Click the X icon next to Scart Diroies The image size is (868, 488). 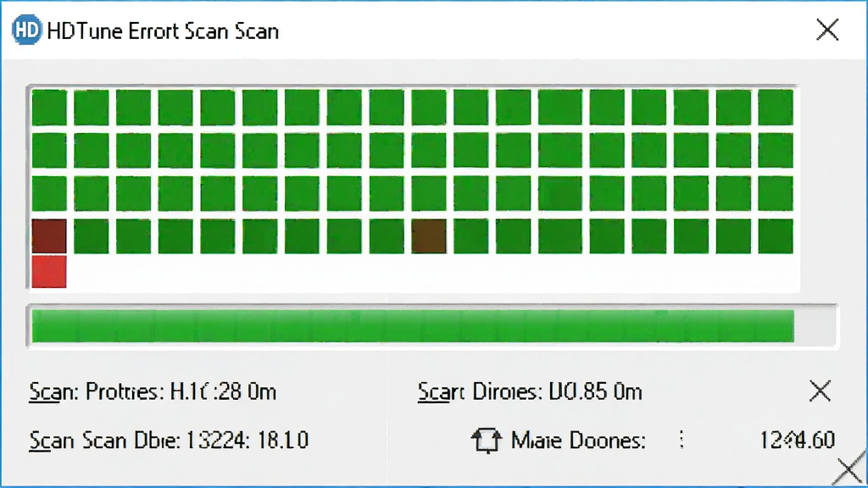820,391
